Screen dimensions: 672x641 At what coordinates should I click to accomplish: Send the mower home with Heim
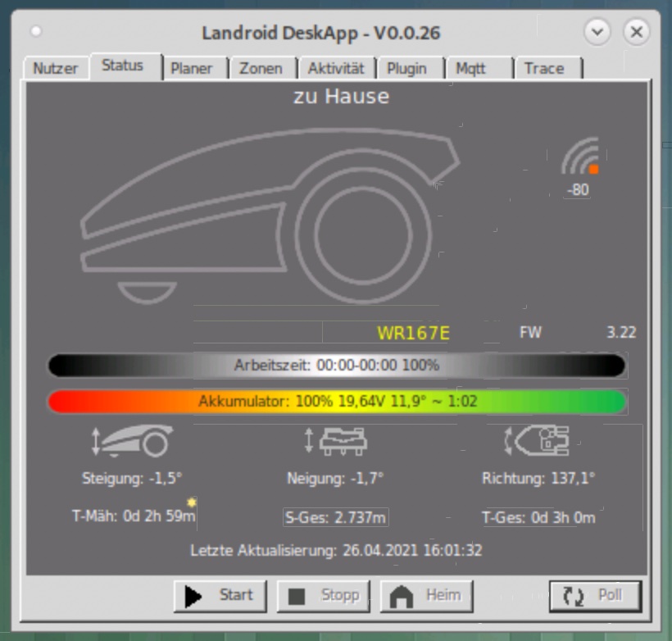(x=426, y=596)
